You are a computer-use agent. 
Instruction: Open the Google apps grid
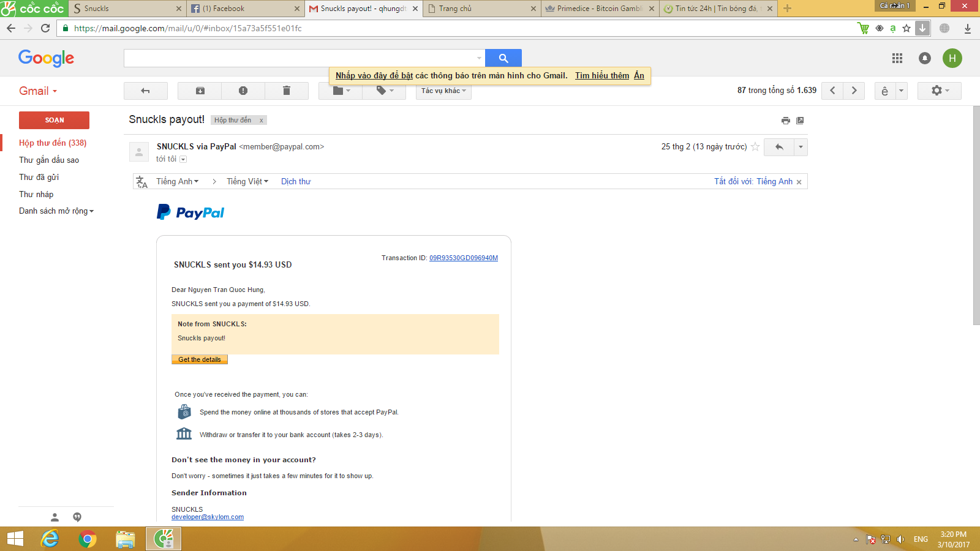point(897,58)
